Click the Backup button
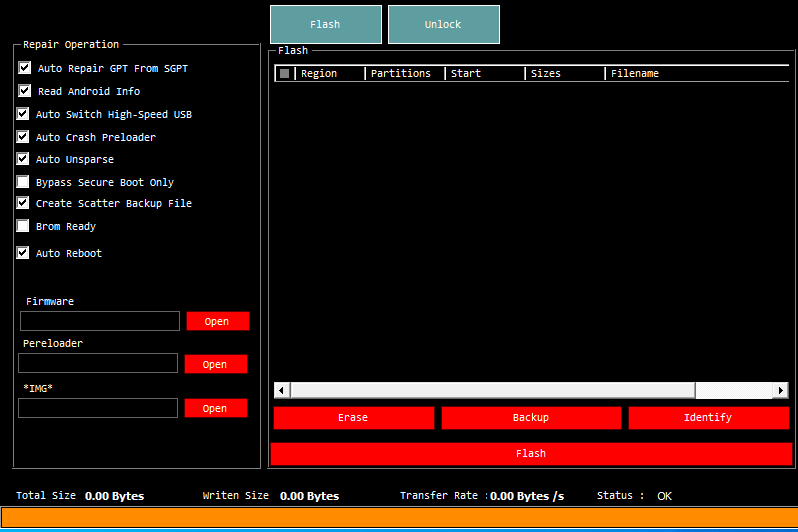The image size is (798, 532). [x=531, y=417]
